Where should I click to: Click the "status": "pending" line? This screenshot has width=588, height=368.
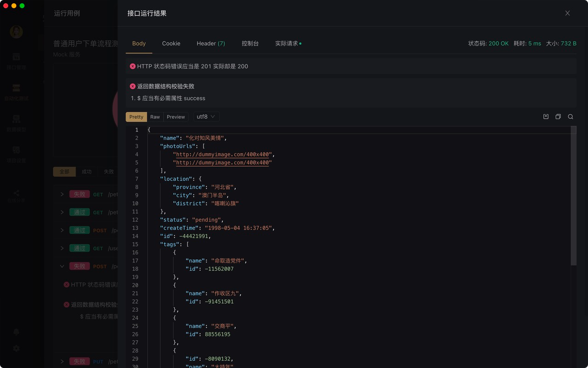192,220
